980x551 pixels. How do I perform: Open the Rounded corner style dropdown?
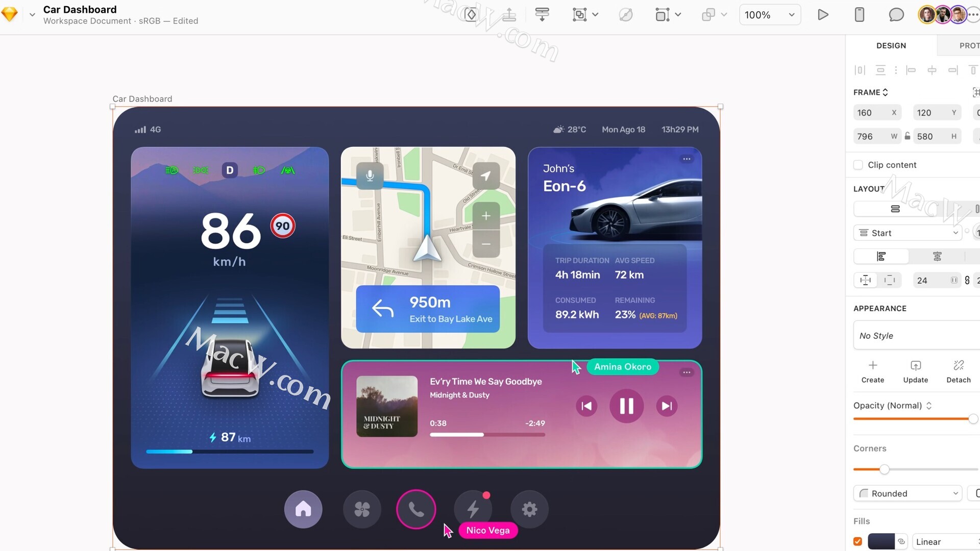click(908, 493)
